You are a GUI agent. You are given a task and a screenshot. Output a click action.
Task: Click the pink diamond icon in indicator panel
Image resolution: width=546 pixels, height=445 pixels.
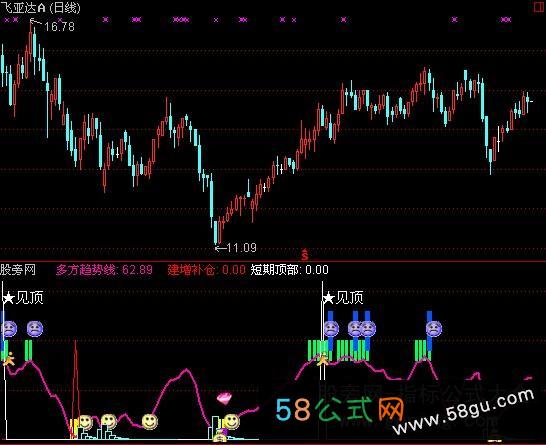click(x=224, y=398)
